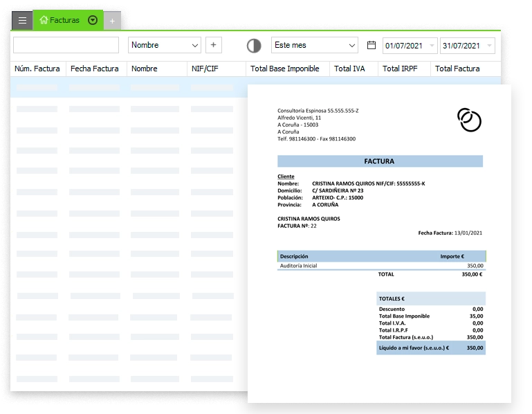
Task: Toggle the half-circle contrast icon
Action: click(255, 46)
